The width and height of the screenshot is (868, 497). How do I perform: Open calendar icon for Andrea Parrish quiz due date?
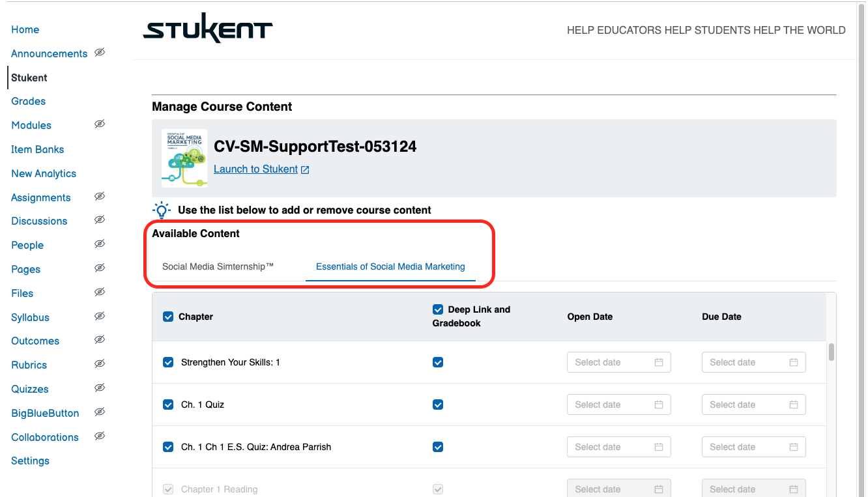tap(793, 447)
